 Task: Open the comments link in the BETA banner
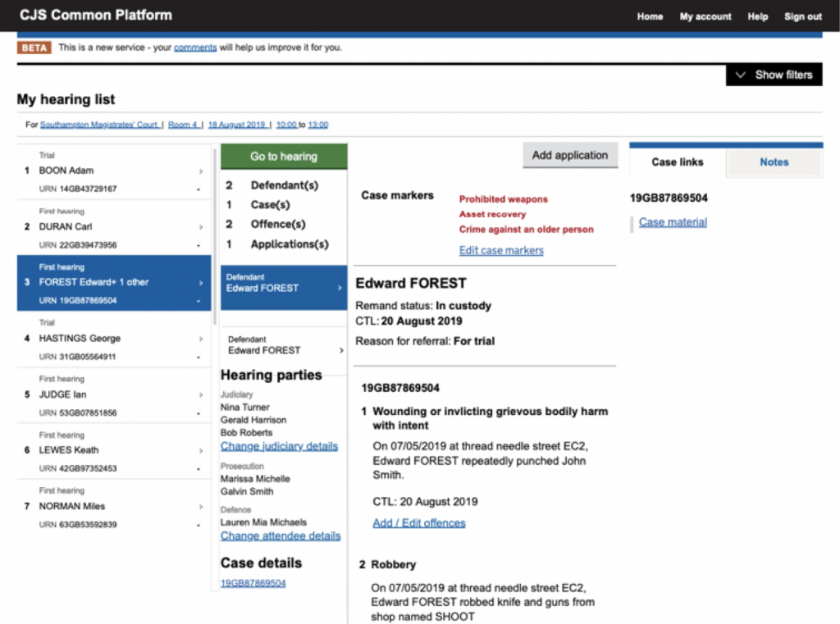[195, 48]
